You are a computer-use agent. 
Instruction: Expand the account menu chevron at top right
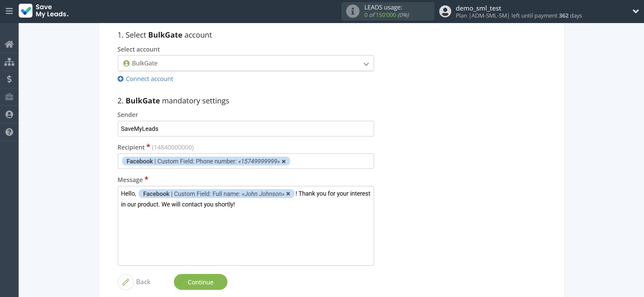click(636, 11)
